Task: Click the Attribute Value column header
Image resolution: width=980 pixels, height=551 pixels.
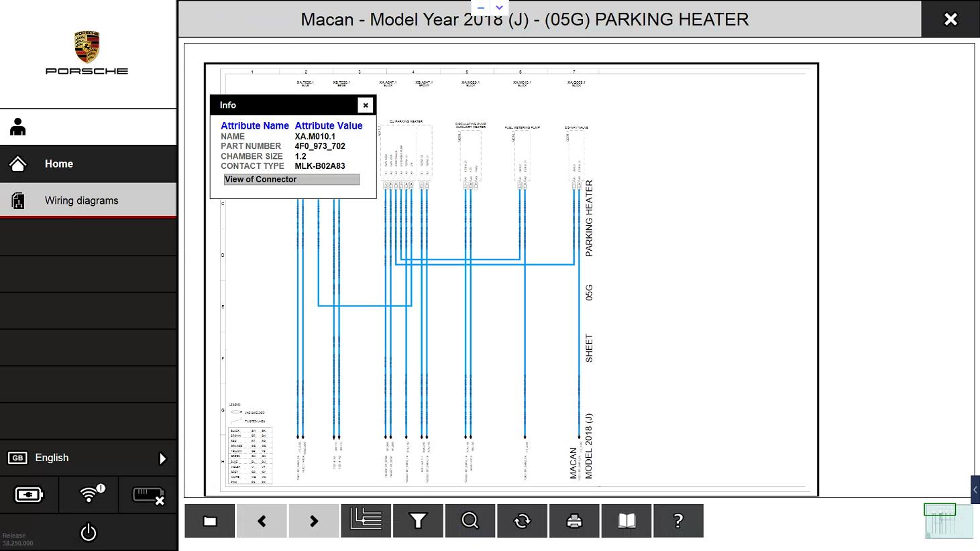Action: tap(329, 125)
